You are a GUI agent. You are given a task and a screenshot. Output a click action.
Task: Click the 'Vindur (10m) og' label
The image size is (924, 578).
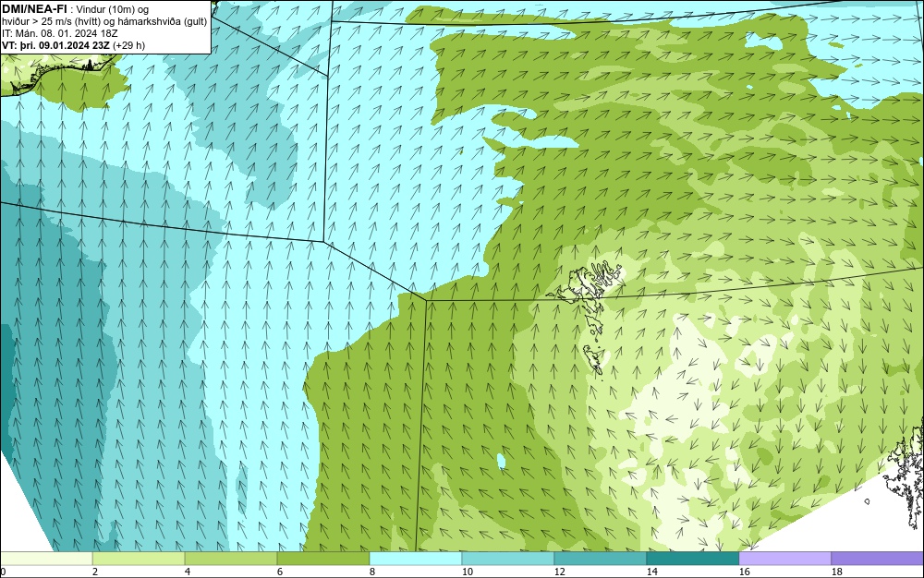click(113, 9)
